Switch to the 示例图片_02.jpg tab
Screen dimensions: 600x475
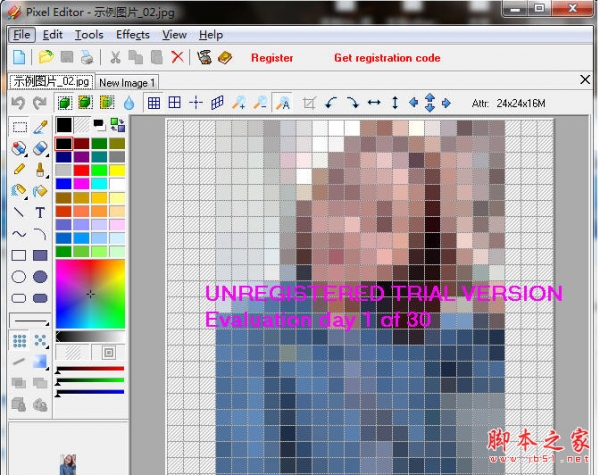coord(51,82)
